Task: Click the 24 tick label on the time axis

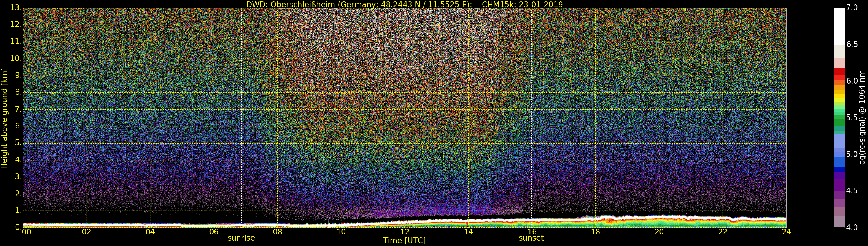Action: 786,232
